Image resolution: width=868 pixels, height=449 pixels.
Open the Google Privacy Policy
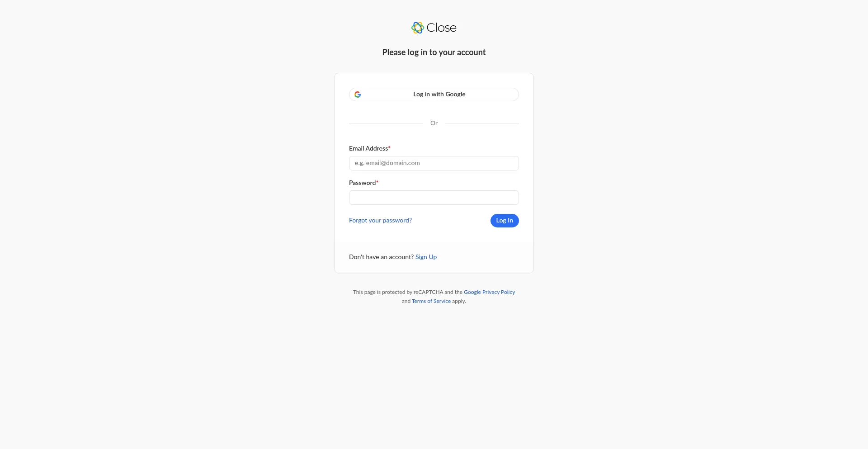pyautogui.click(x=489, y=292)
